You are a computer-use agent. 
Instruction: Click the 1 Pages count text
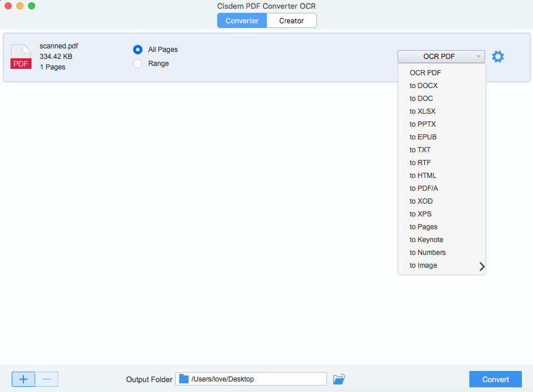(x=53, y=67)
